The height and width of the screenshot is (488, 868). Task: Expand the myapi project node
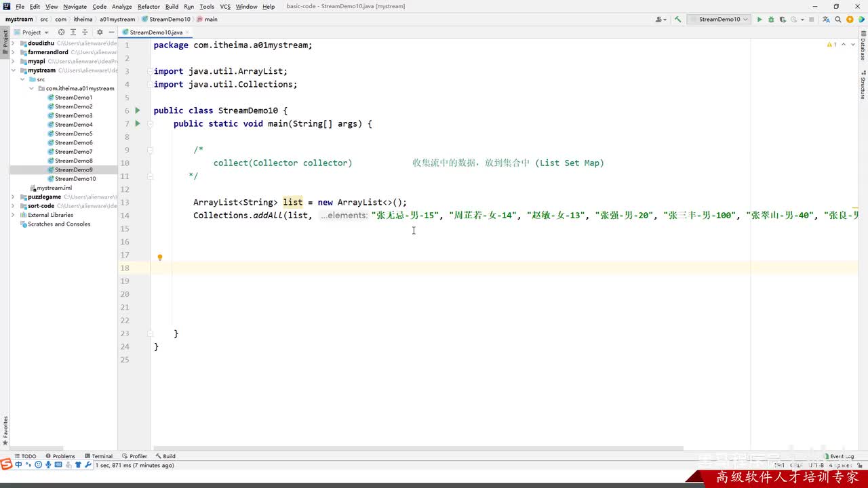14,61
